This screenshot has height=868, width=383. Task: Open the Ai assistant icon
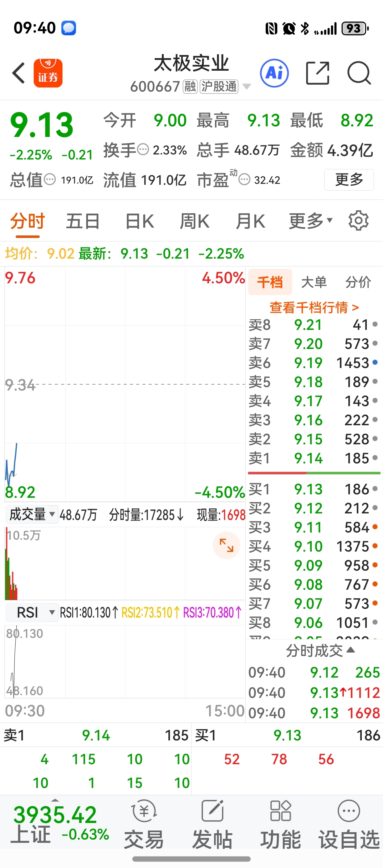point(274,73)
